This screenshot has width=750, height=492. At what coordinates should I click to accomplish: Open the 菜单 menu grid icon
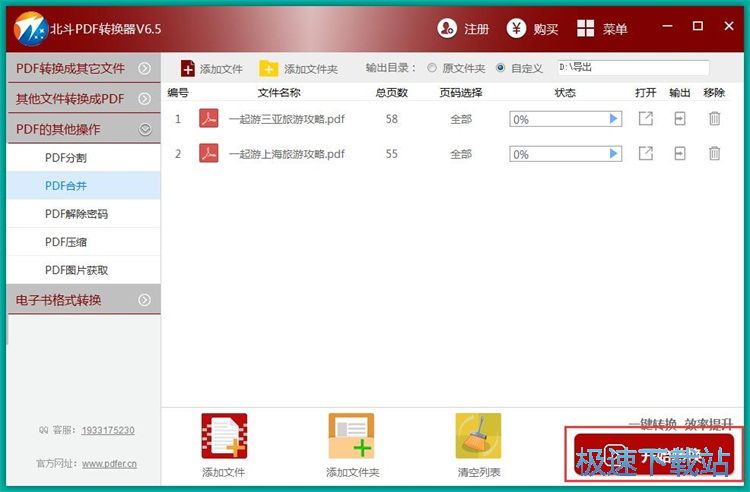click(x=585, y=29)
